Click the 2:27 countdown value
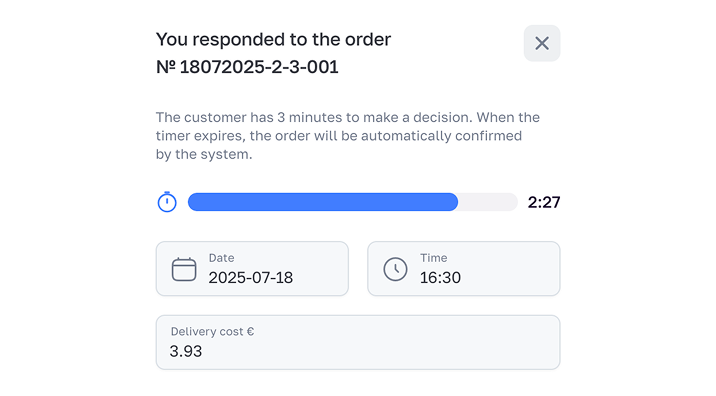716x396 pixels. (x=544, y=202)
